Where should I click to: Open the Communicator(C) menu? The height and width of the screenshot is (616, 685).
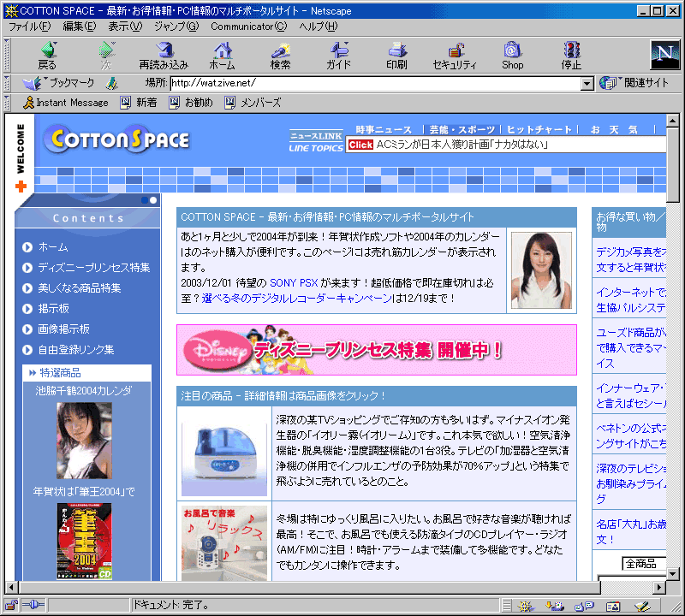248,27
